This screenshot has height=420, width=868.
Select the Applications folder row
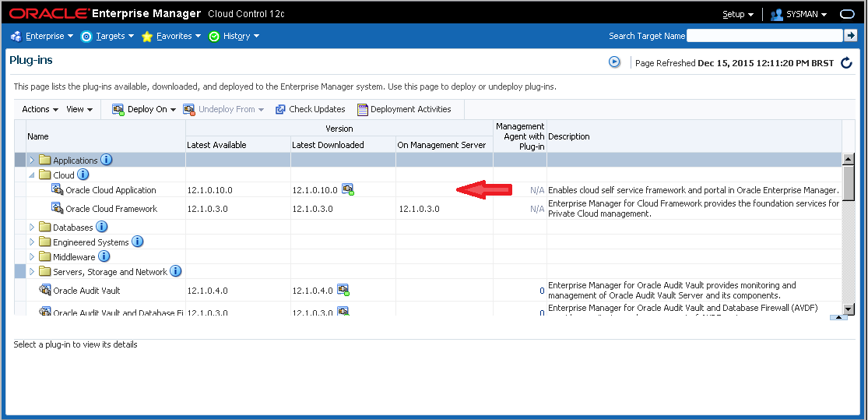[428, 161]
